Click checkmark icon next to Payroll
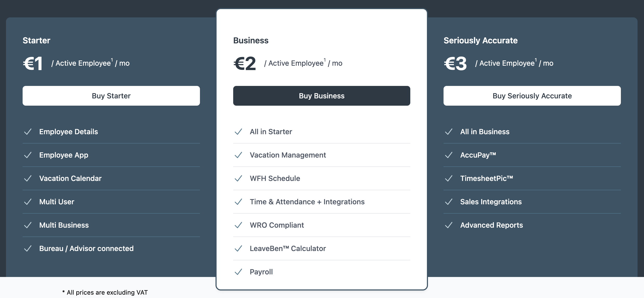This screenshot has height=298, width=644. point(238,272)
